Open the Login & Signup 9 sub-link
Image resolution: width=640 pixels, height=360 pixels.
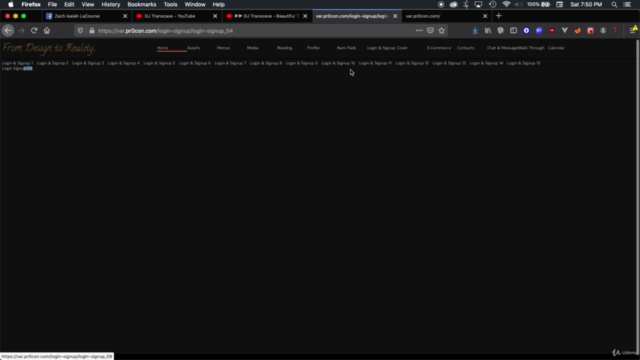[x=302, y=63]
